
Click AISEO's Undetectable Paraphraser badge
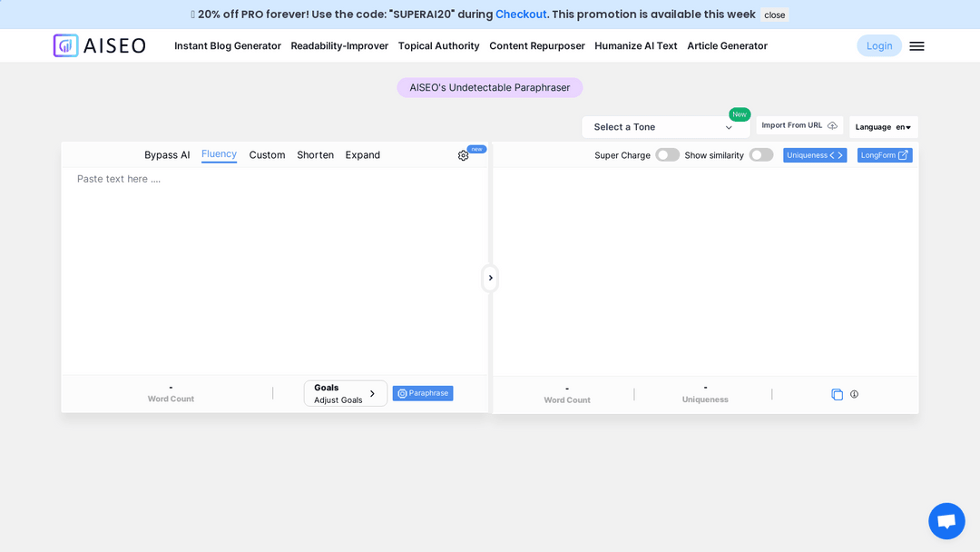[489, 87]
